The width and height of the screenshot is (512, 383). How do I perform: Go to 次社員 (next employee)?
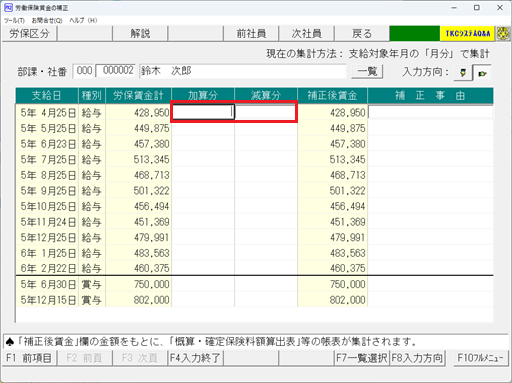point(306,34)
